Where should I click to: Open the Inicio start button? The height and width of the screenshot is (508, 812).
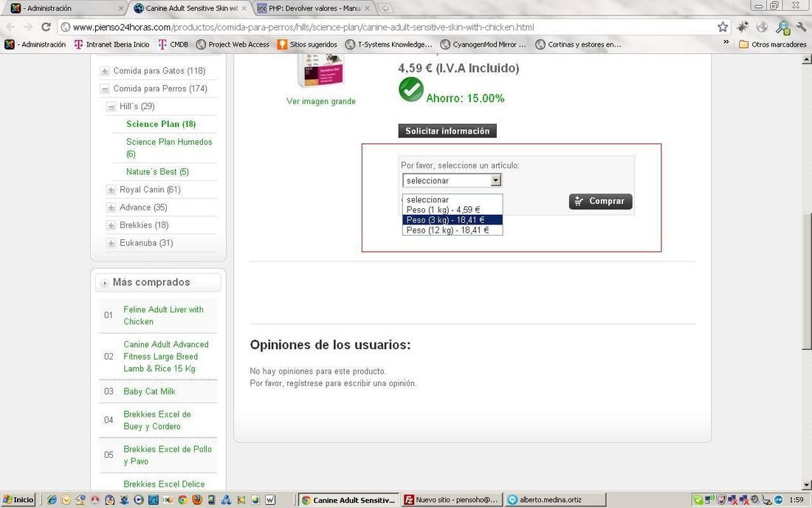18,500
